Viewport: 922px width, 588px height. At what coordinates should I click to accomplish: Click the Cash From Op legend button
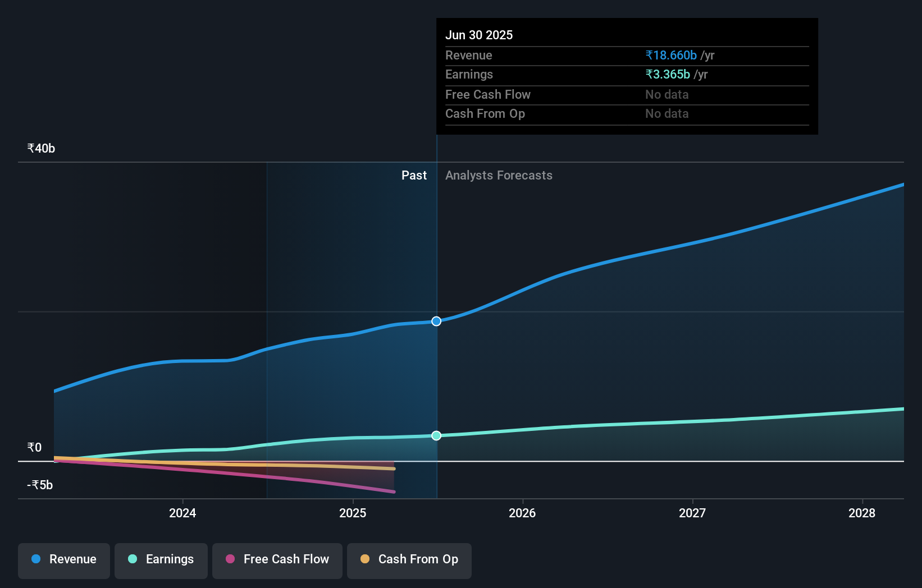coord(409,559)
